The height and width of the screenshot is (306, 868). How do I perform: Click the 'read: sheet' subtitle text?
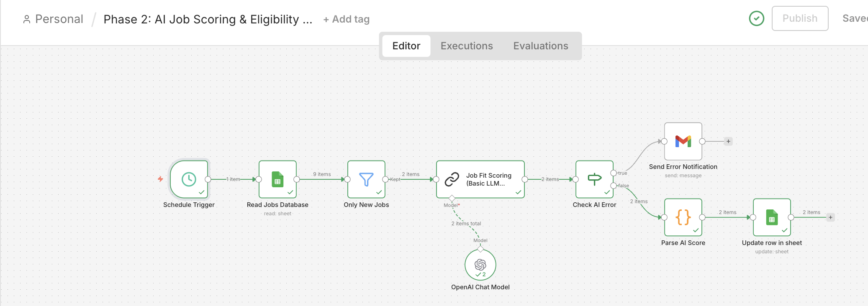pos(277,214)
